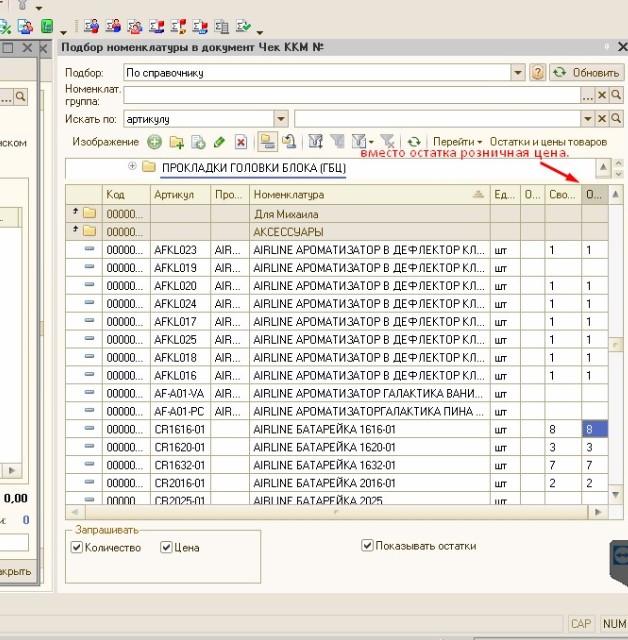Disable the Показывать остатки checkbox

click(368, 546)
